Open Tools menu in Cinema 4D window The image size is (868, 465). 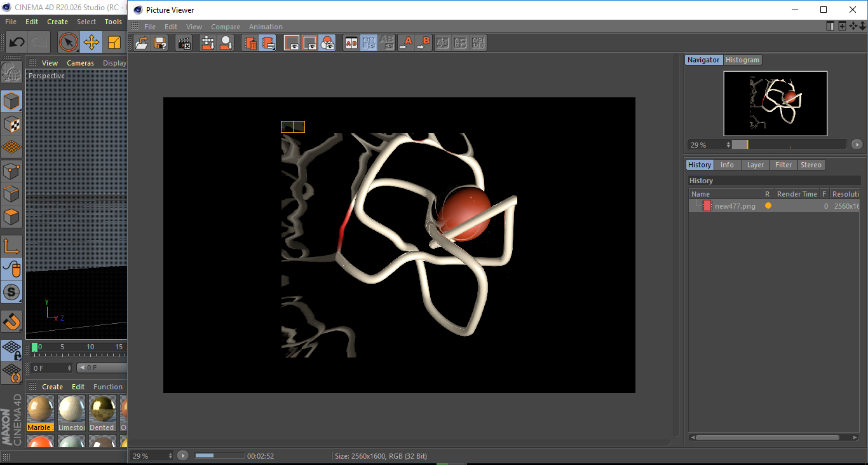113,22
